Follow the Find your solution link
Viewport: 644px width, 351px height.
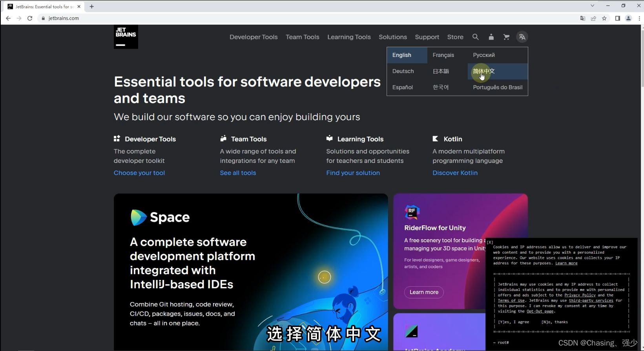353,173
